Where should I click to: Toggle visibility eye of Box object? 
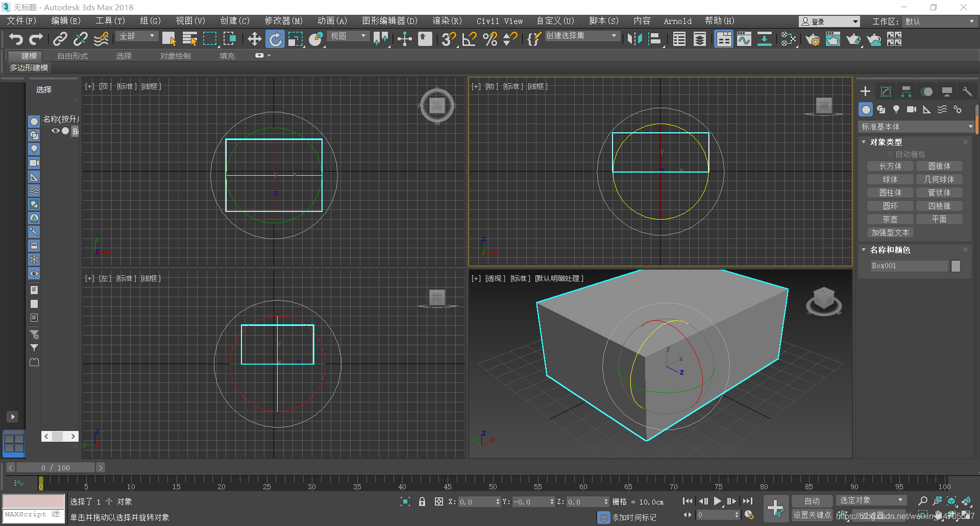(x=55, y=131)
